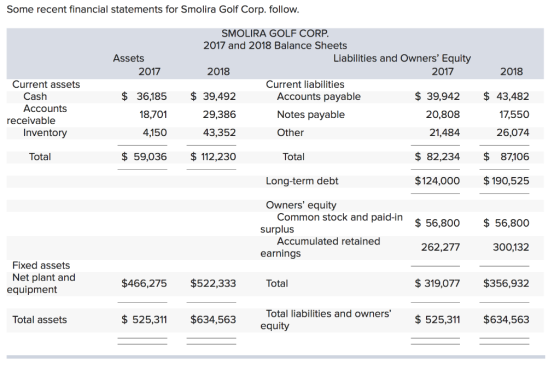Image resolution: width=560 pixels, height=366 pixels.
Task: Select Total liabilities and owners' equity label
Action: pyautogui.click(x=326, y=320)
